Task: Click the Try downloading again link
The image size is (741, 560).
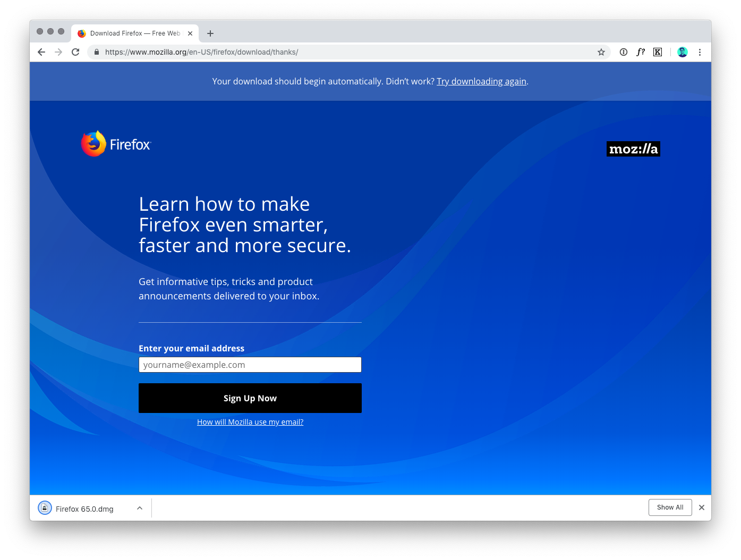Action: [481, 81]
